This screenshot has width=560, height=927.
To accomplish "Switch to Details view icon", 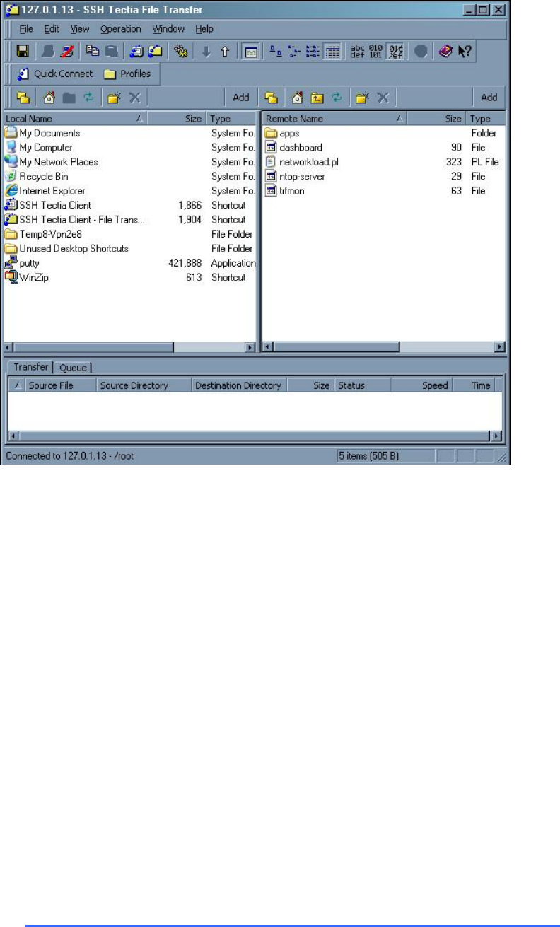I will pyautogui.click(x=332, y=52).
